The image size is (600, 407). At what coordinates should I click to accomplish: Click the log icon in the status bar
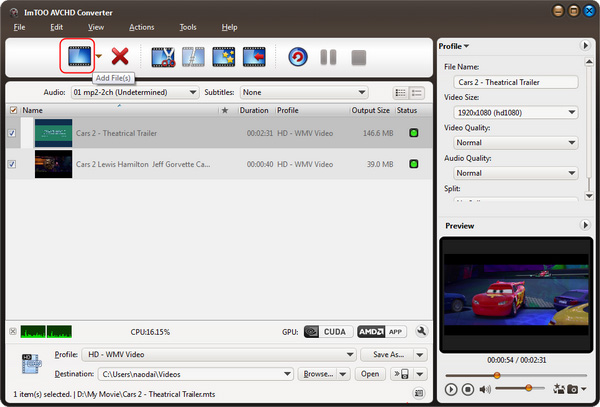click(x=419, y=393)
